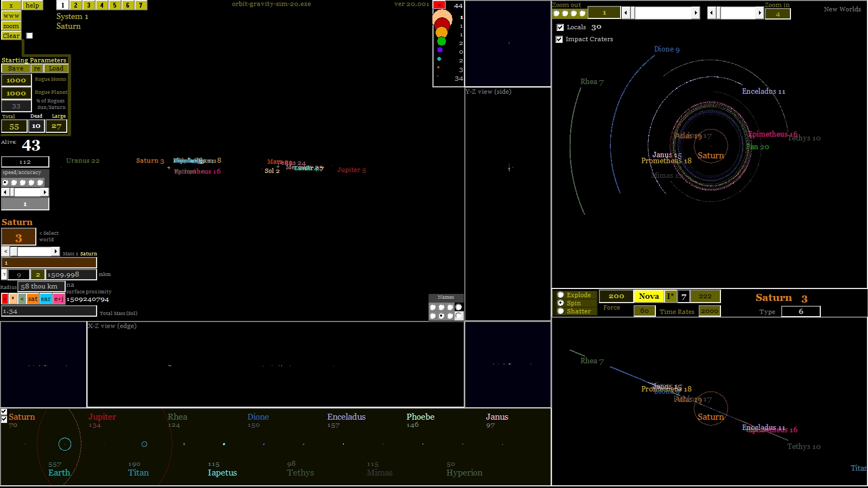Click right arrow on Zoom out scrollbar
Image resolution: width=868 pixels, height=488 pixels.
[x=695, y=13]
